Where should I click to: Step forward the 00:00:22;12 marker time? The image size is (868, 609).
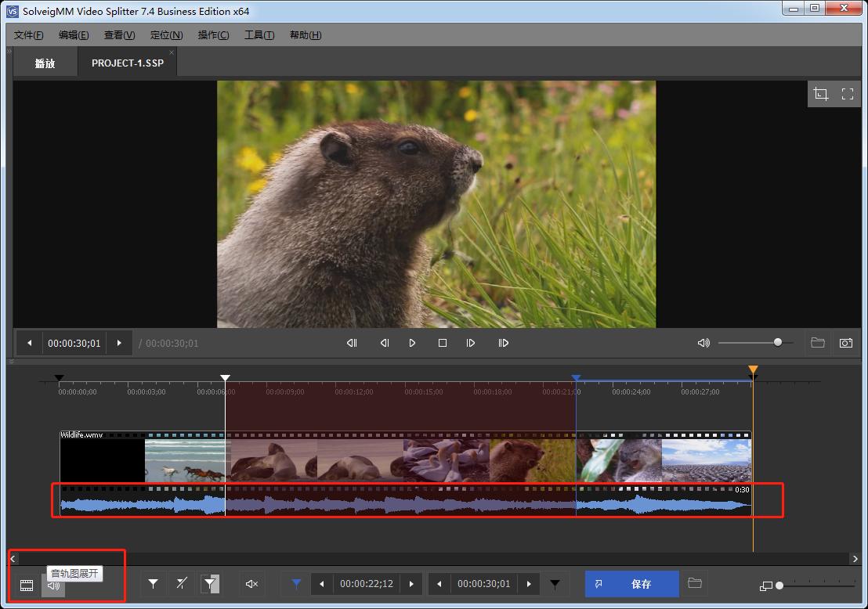click(x=412, y=584)
